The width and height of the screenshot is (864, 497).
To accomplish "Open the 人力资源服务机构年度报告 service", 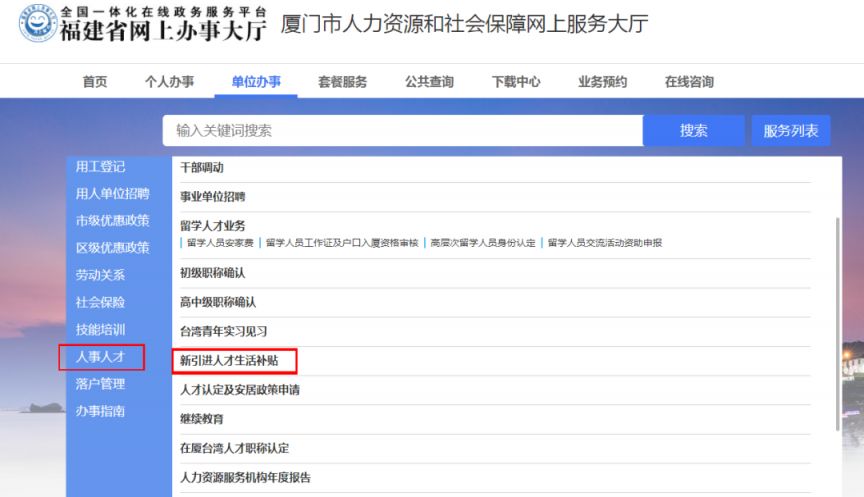I will [x=245, y=478].
